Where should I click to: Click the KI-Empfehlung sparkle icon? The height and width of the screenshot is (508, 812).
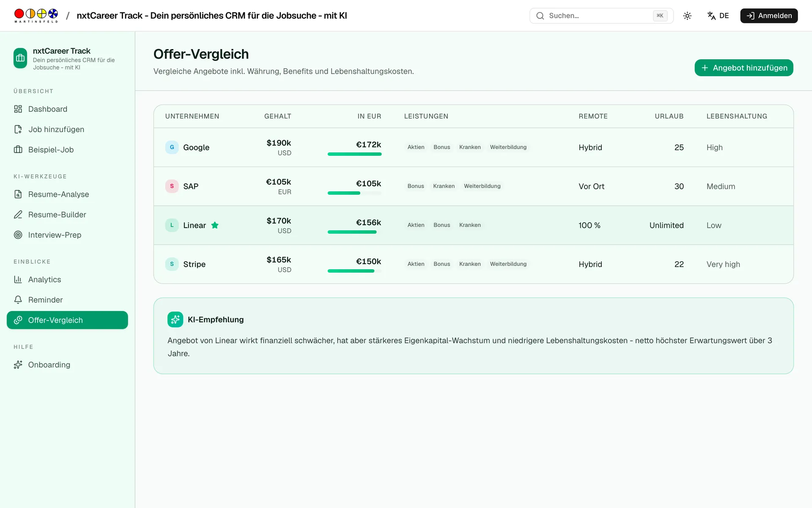click(175, 320)
